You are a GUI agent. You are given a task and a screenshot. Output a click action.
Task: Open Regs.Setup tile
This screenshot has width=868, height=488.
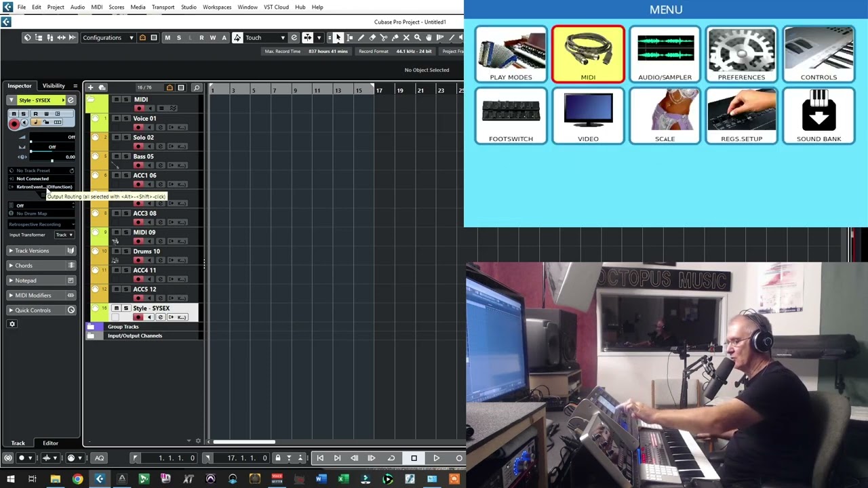(x=741, y=116)
